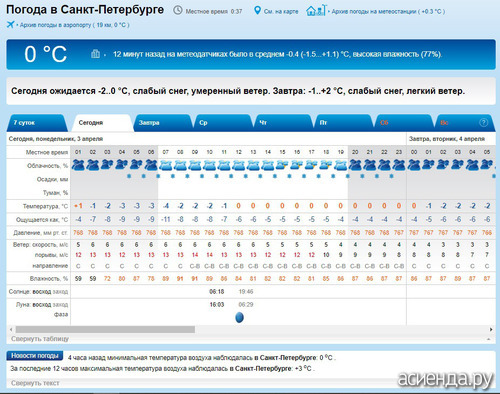This screenshot has height=394, width=500.
Task: Click the cloud icon for hour 01 today
Action: tap(78, 165)
